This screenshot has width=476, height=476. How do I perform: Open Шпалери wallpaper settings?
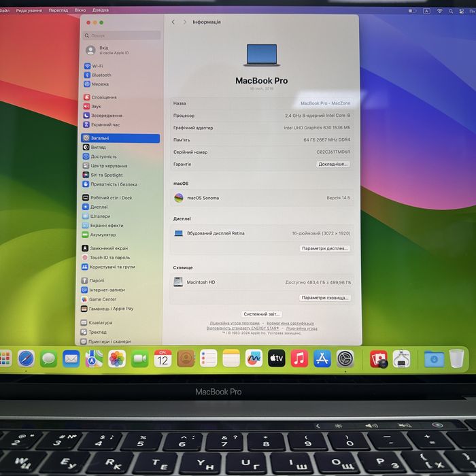pyautogui.click(x=97, y=216)
